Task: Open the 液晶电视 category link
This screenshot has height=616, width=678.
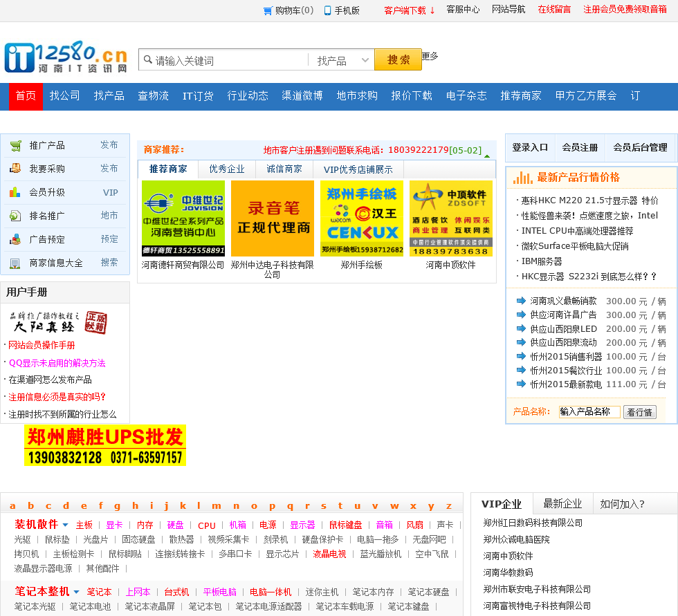Action: [x=329, y=554]
